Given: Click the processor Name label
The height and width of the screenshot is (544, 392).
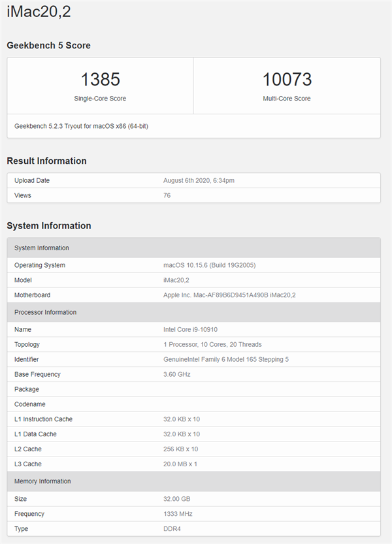Looking at the screenshot, I should coord(23,329).
